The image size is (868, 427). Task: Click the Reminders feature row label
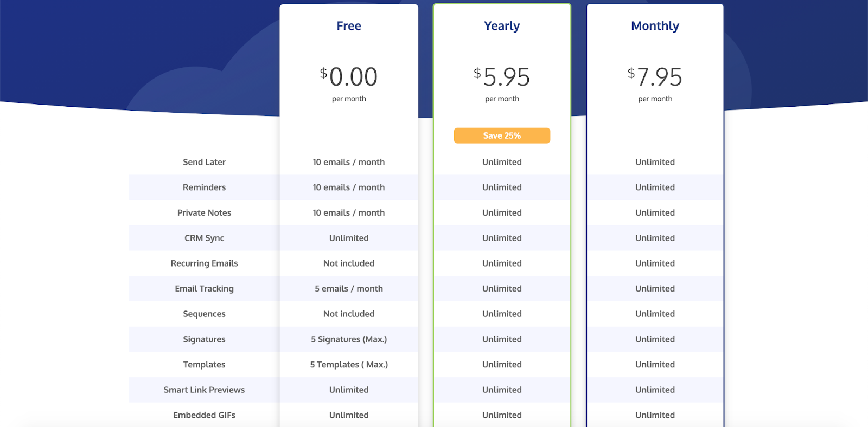[204, 187]
